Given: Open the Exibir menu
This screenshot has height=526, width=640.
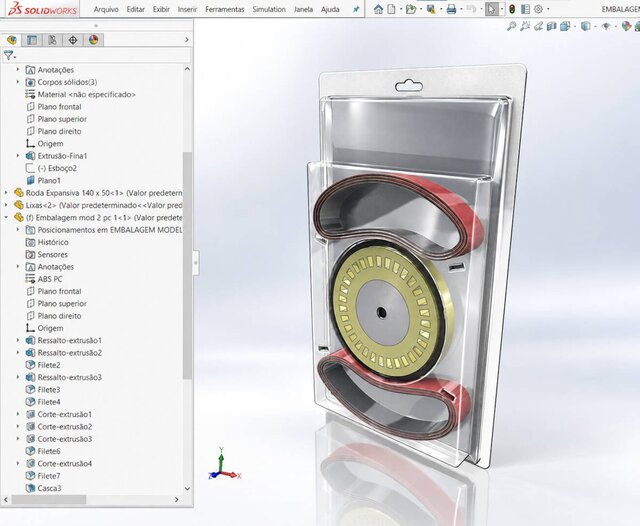Looking at the screenshot, I should [161, 9].
